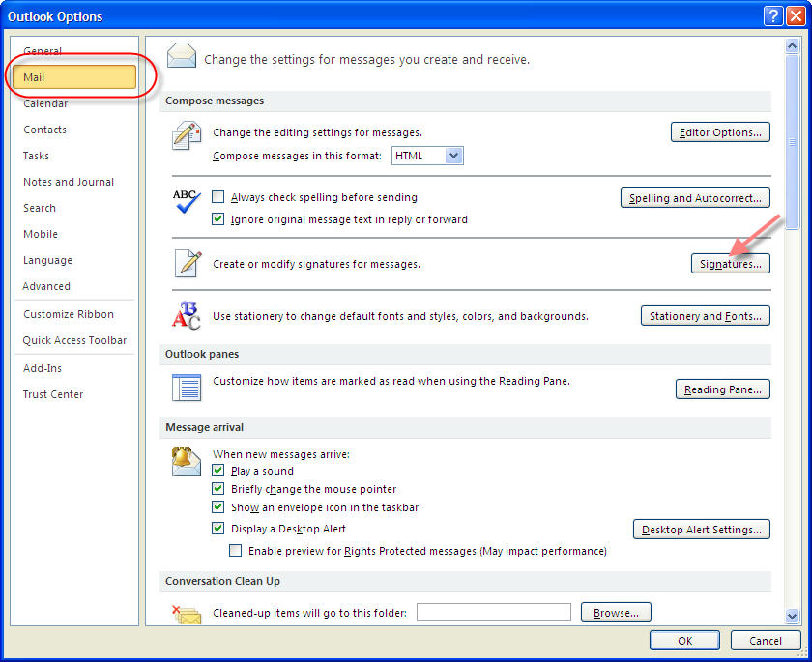Disable Play a sound for new messages
The image size is (812, 662).
(218, 471)
